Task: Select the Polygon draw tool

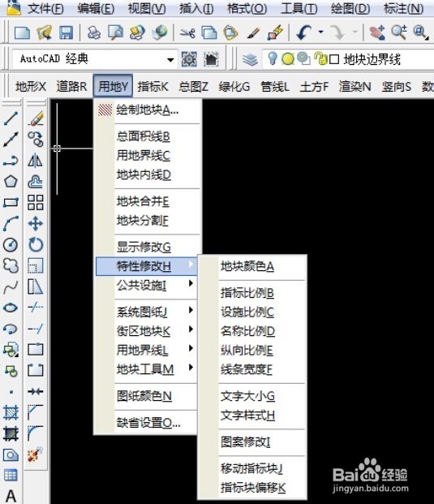Action: pyautogui.click(x=11, y=181)
